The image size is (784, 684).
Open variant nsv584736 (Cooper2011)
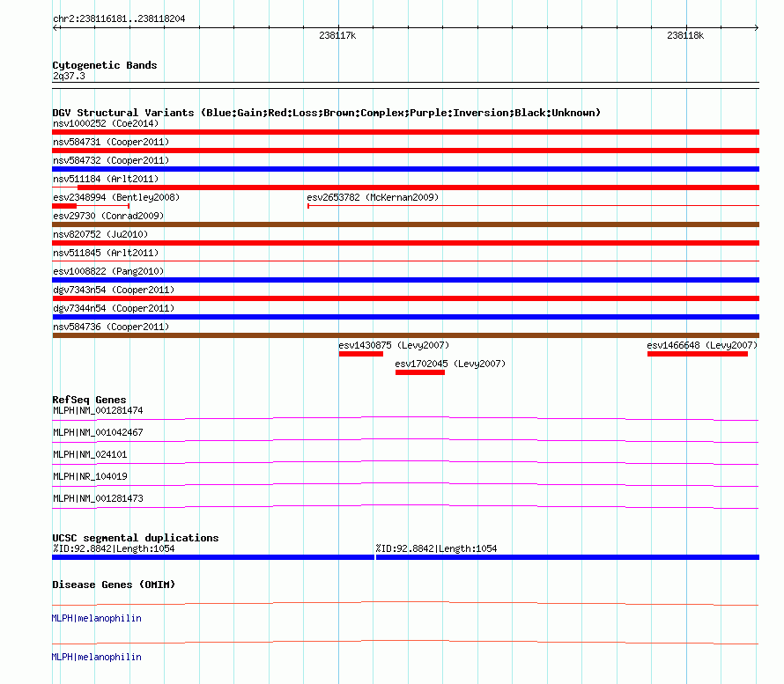point(111,327)
